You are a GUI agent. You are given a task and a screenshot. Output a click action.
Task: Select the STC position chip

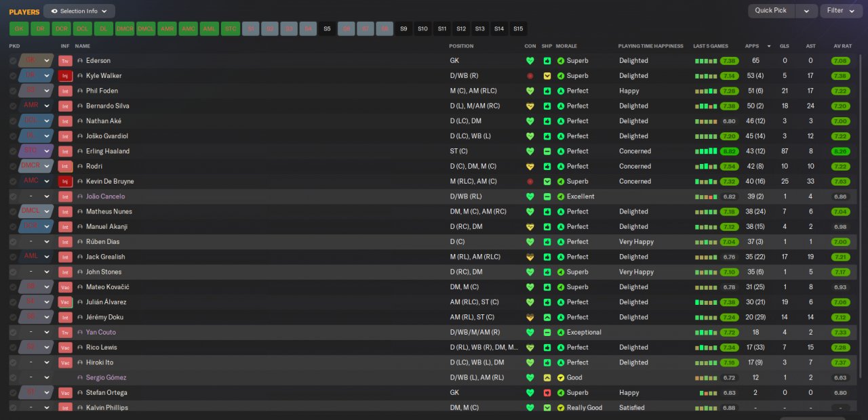coord(231,29)
